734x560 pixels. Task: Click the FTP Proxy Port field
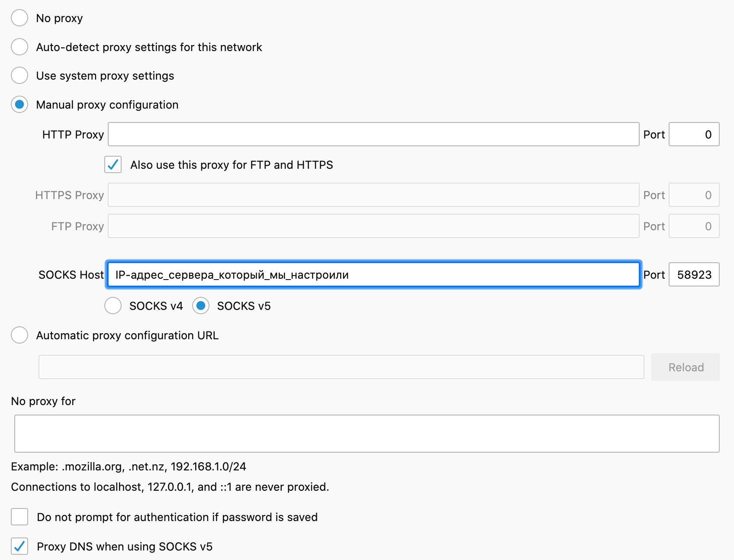[693, 226]
